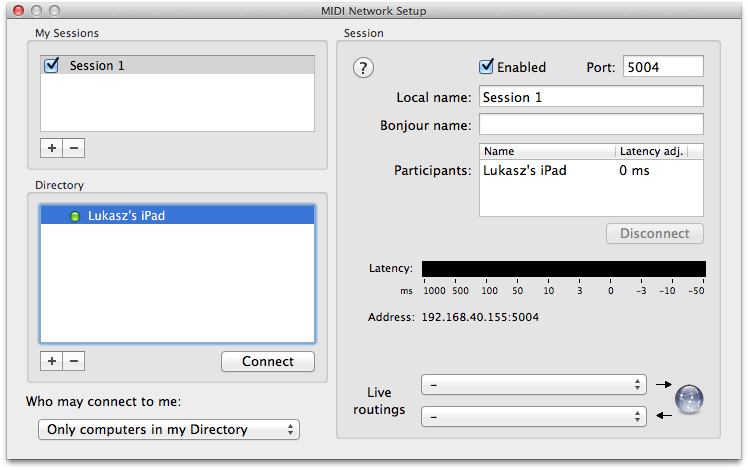
Task: Click the Port field showing 5004
Action: [663, 66]
